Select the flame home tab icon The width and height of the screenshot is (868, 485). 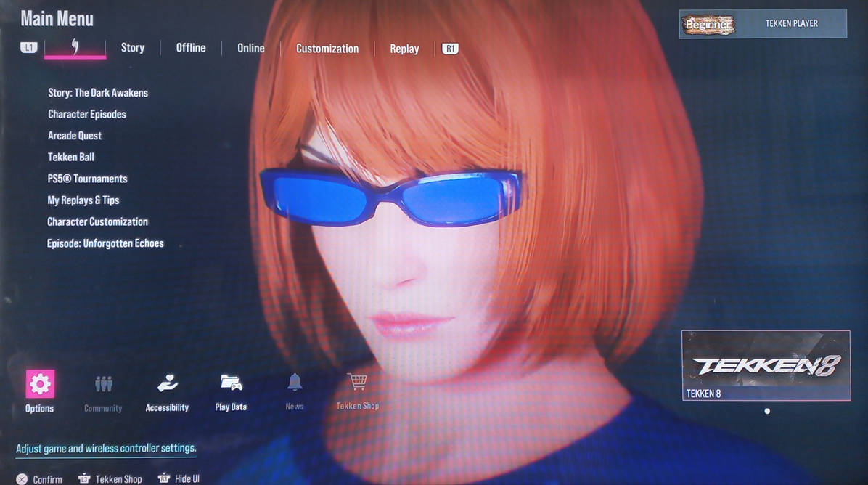[75, 47]
